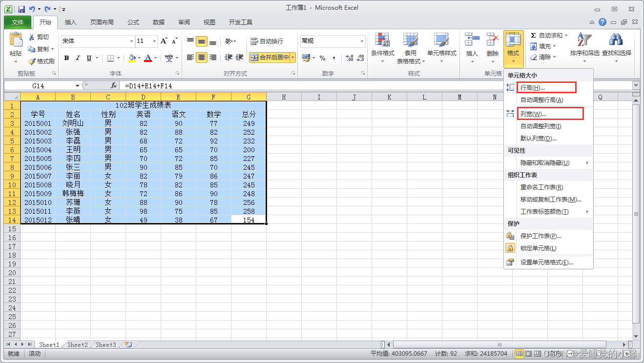Toggle center horizontal alignment
The image size is (644, 363).
202,58
